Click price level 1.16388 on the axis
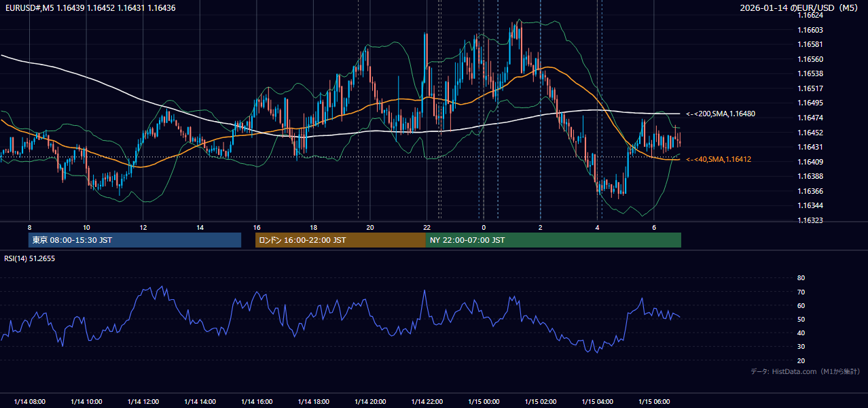This screenshot has width=868, height=408. pos(810,176)
